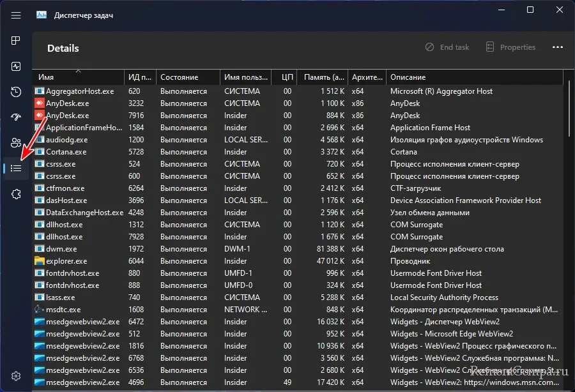Sort by the Архите... column header

coord(367,77)
